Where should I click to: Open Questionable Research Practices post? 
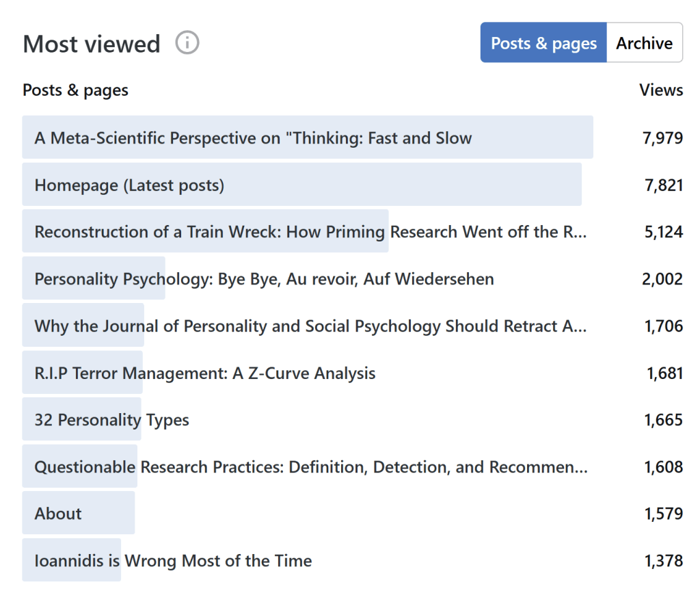click(310, 467)
